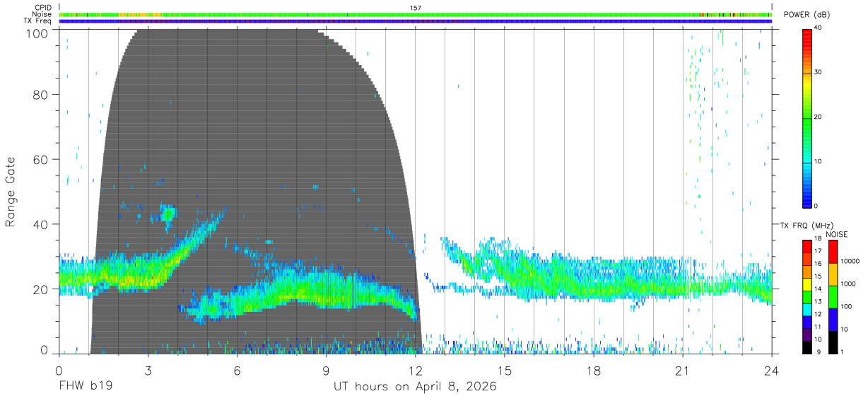Click the Noise color strip above the plot
Screen dimensions: 868x401
coord(416,14)
